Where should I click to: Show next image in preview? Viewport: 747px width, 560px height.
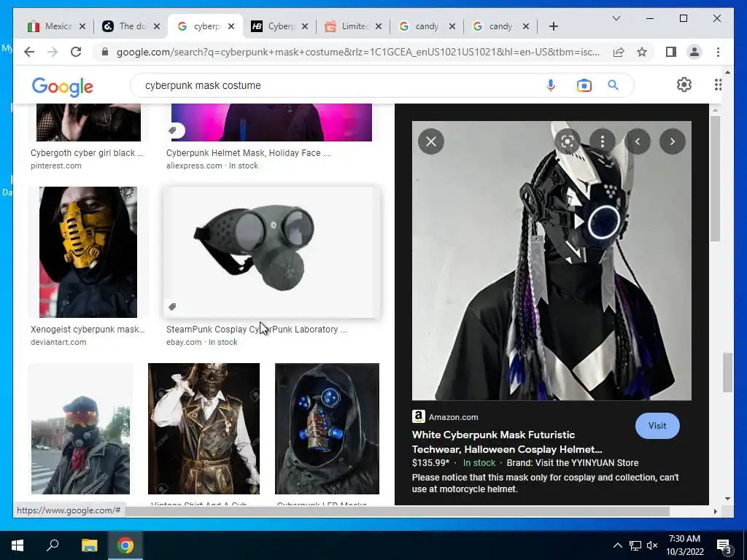pos(672,141)
